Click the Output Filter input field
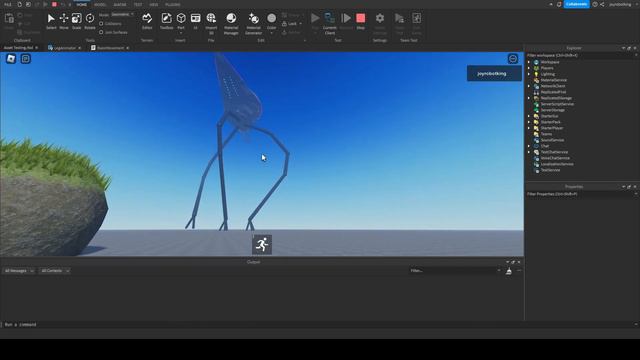Screen dimensions: 640x360 coord(455,271)
